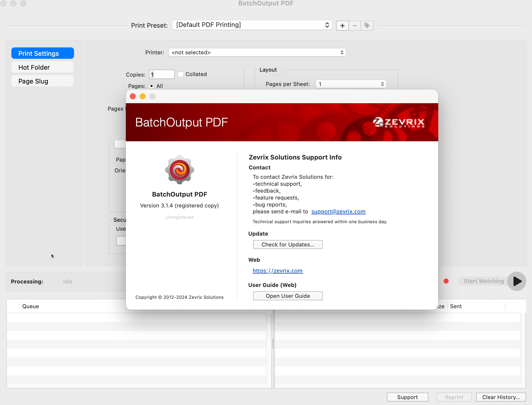Click the Start Watching label button
Viewport: 532px width, 405px height.
point(484,281)
